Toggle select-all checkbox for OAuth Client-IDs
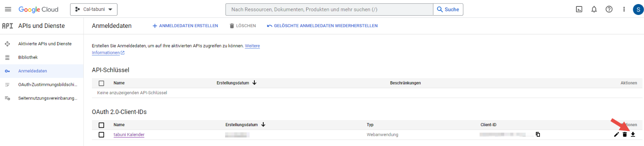644x146 pixels. (101, 125)
